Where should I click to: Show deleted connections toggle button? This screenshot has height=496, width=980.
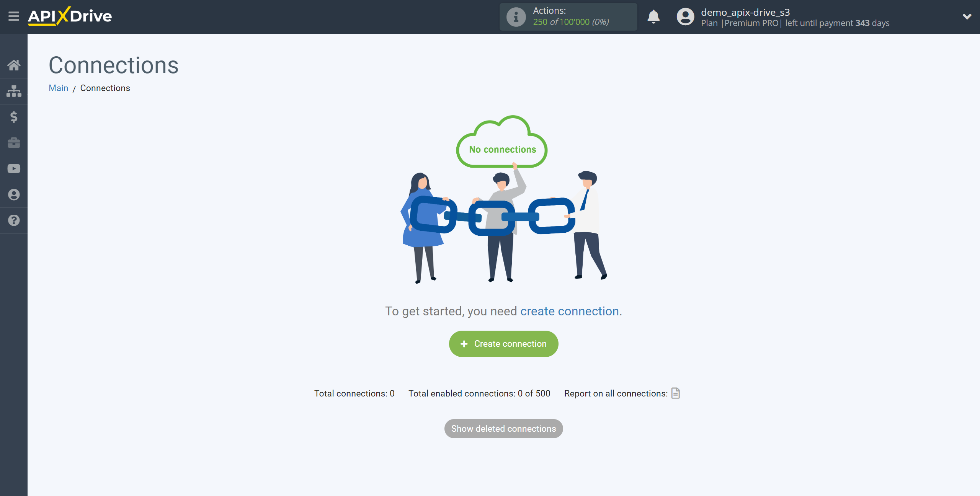click(x=504, y=429)
